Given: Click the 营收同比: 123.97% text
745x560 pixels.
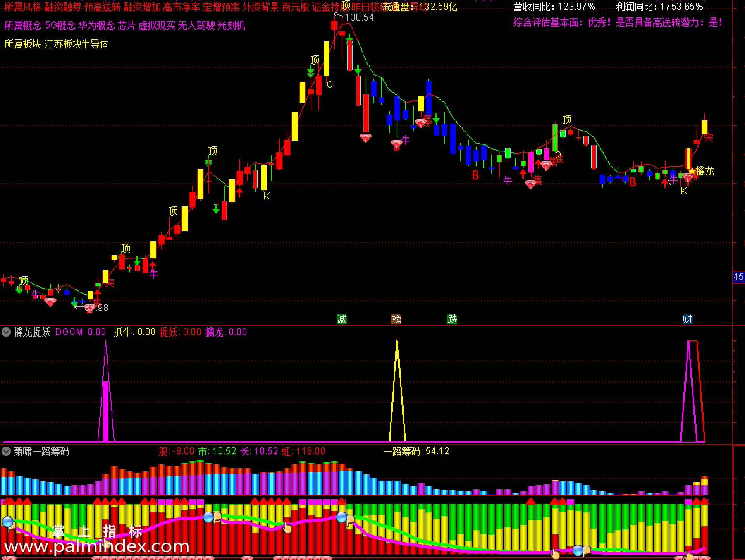Looking at the screenshot, I should tap(554, 7).
